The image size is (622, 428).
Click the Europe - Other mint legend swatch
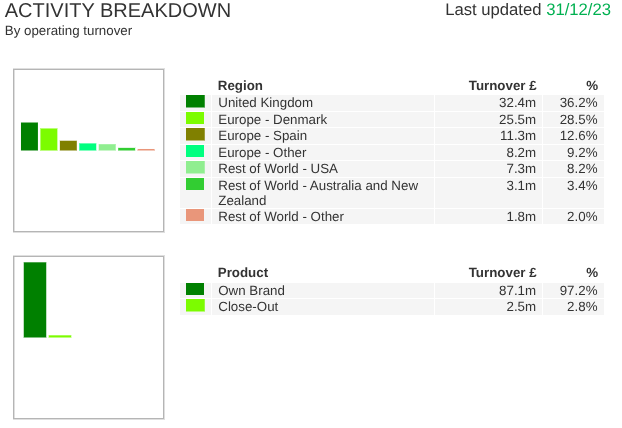(195, 151)
